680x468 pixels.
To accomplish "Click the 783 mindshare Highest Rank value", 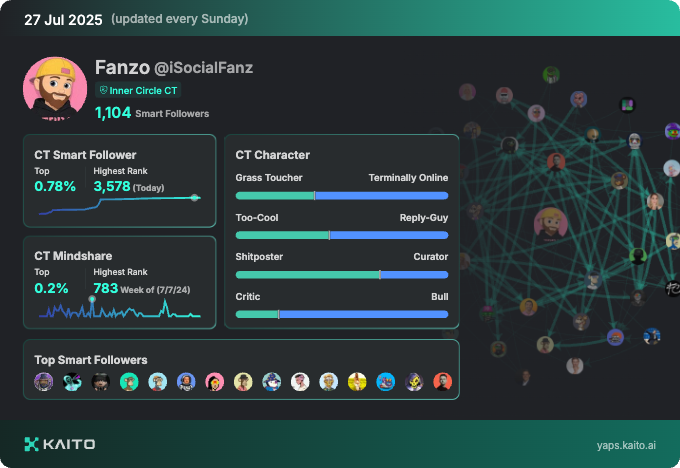I will (x=106, y=288).
